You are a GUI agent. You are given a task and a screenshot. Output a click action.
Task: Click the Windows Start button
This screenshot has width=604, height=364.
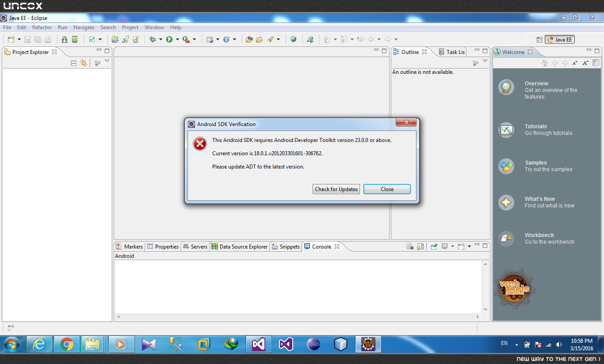point(12,344)
